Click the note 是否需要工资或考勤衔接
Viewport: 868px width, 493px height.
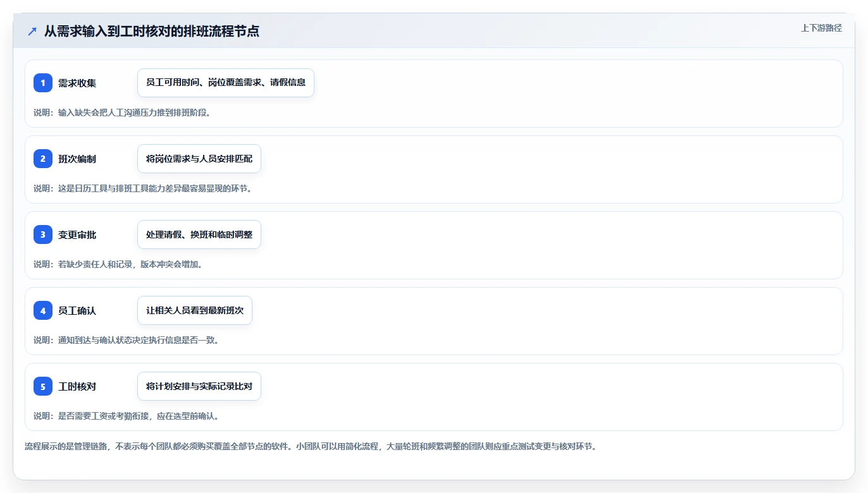127,416
